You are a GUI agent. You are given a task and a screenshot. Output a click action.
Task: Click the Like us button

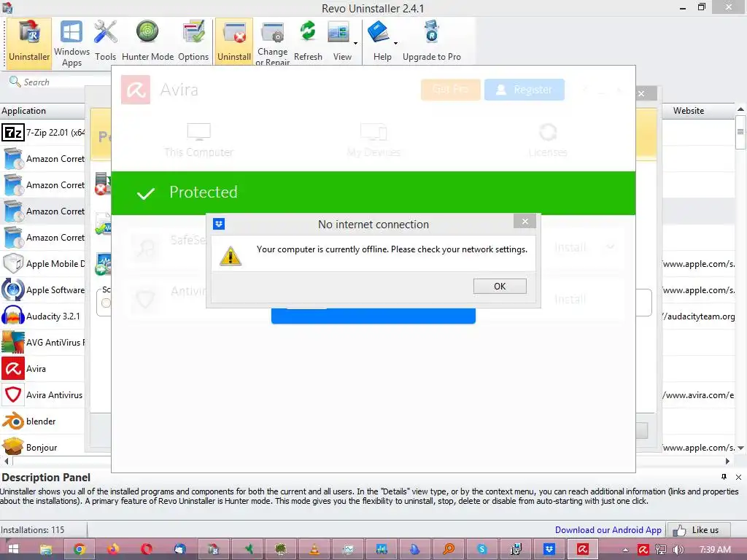tap(698, 530)
